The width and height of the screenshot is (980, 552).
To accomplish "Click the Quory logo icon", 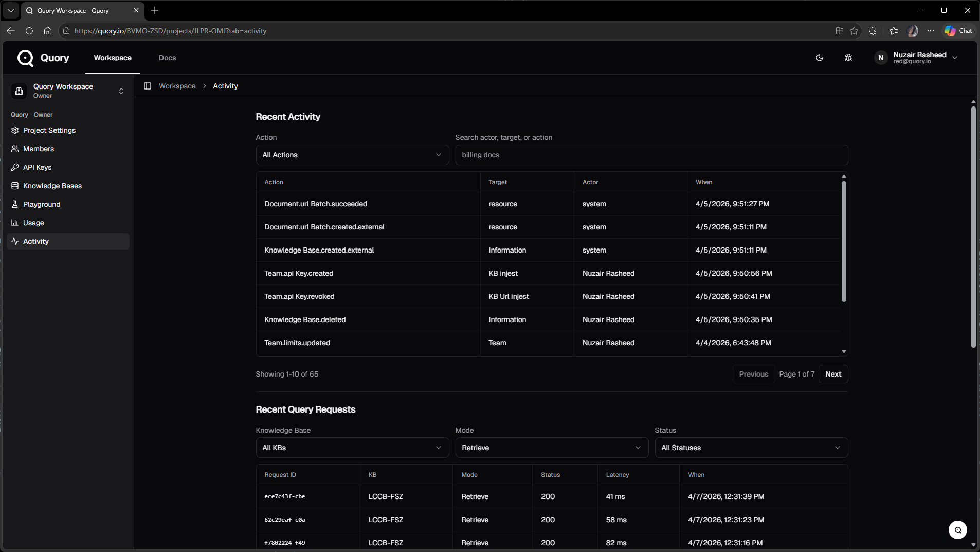I will (x=25, y=58).
